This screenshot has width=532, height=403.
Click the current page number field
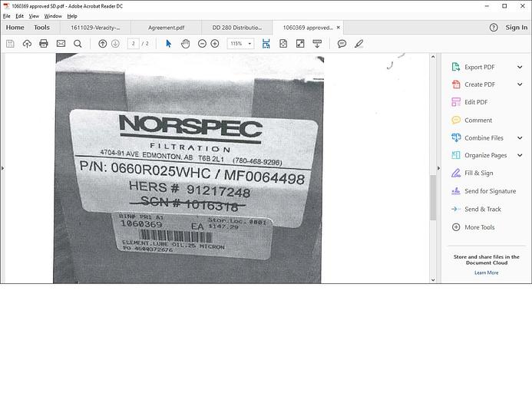(134, 44)
